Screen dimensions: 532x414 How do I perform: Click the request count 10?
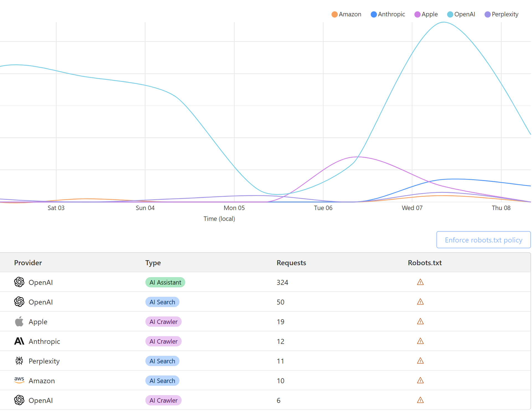281,381
